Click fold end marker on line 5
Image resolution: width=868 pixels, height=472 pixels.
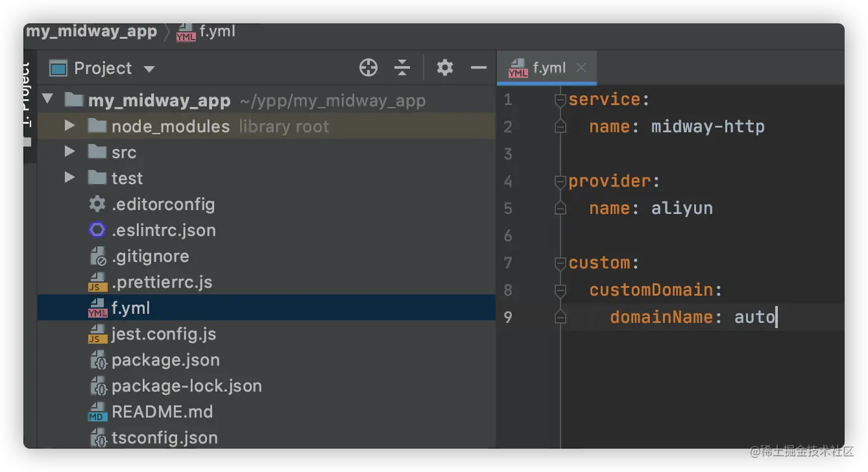pyautogui.click(x=560, y=209)
